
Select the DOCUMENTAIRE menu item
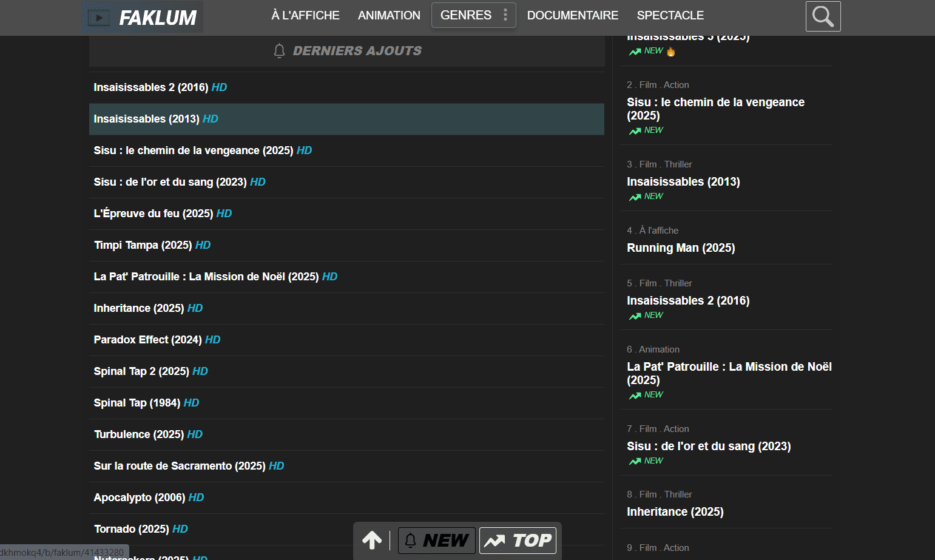[572, 15]
